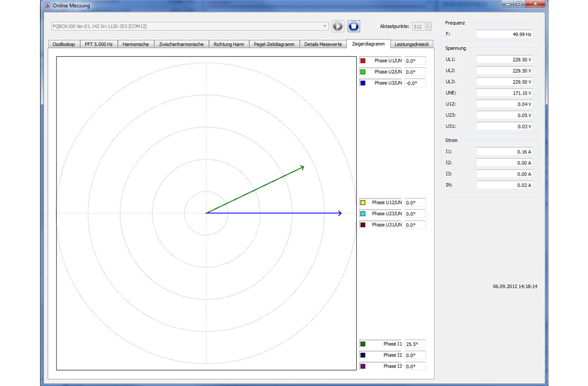Click the Phase U12/UN label
This screenshot has width=588, height=386.
(387, 202)
